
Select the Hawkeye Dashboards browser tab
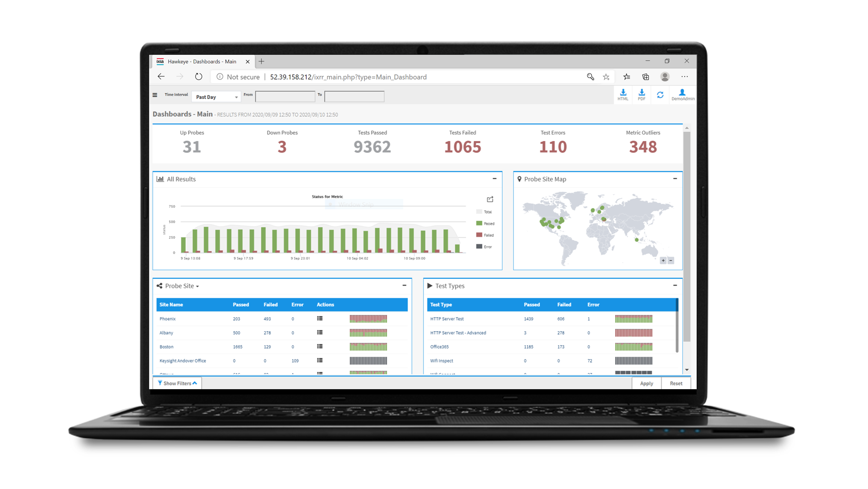(x=201, y=61)
